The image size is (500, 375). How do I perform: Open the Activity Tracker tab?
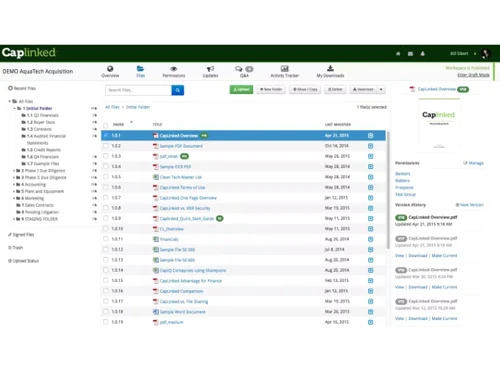(284, 71)
